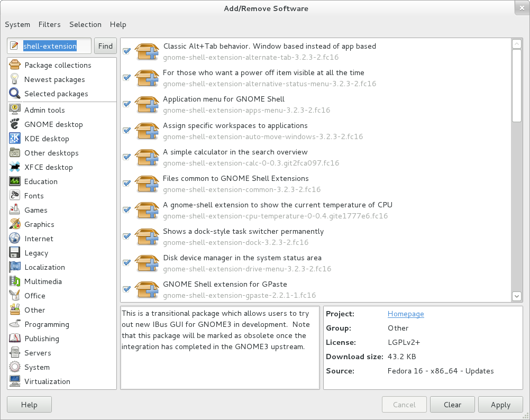530x420 pixels.
Task: Click the System gear icon
Action: coord(14,367)
